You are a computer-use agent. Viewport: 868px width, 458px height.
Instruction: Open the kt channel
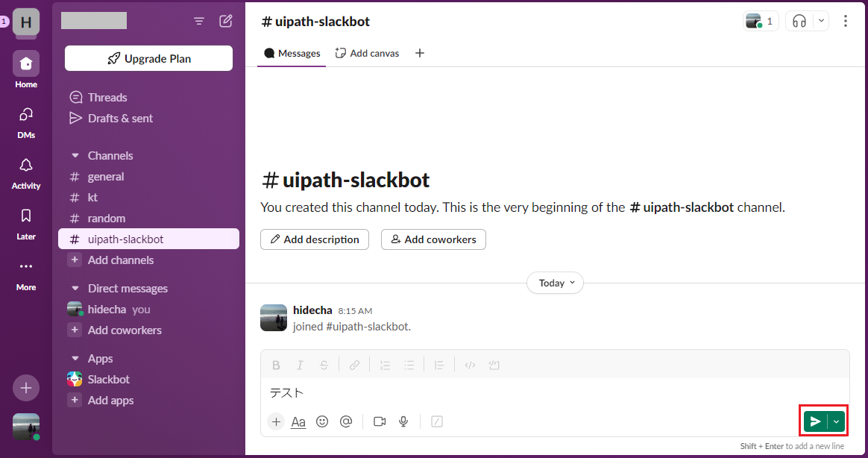pos(148,197)
